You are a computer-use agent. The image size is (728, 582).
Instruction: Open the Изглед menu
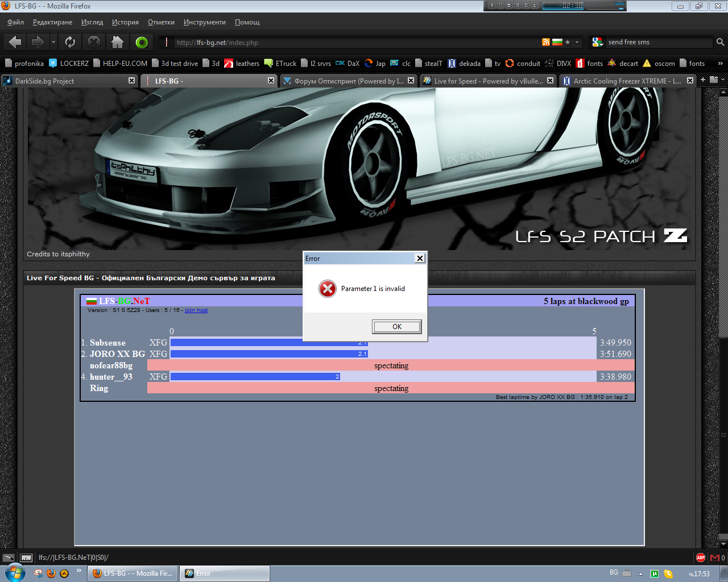(92, 22)
